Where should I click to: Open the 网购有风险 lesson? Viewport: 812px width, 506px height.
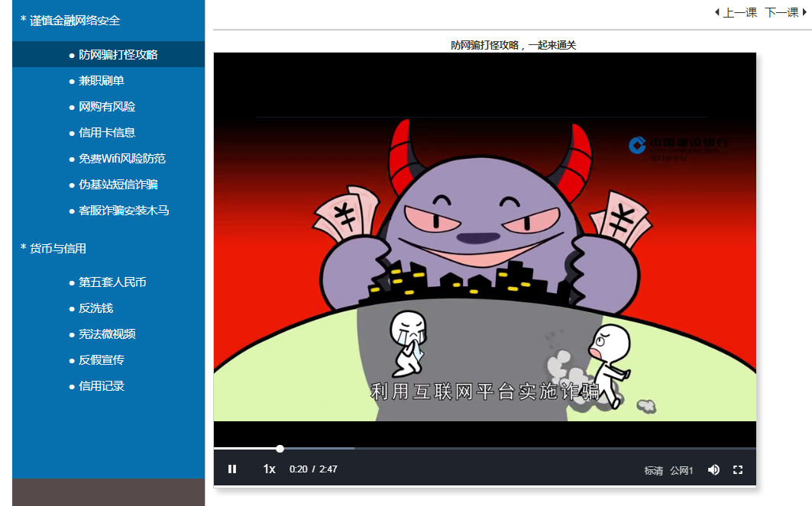click(x=107, y=107)
